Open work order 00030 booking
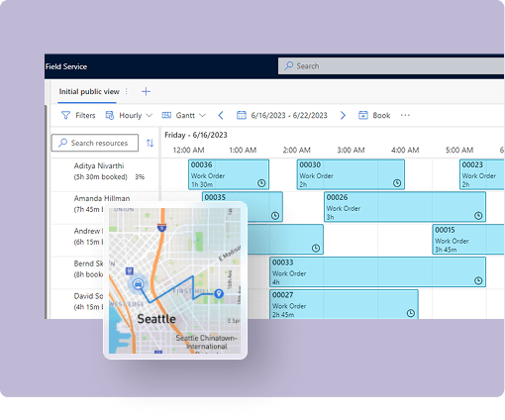 click(351, 174)
